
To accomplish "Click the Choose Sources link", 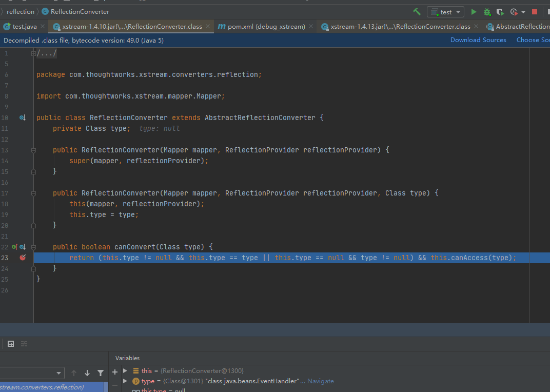I will point(533,40).
